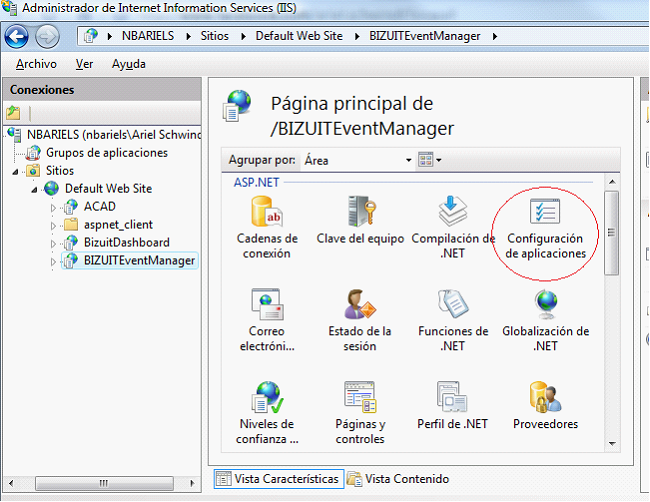
Task: Open Páginas y controles feature
Action: (x=360, y=413)
